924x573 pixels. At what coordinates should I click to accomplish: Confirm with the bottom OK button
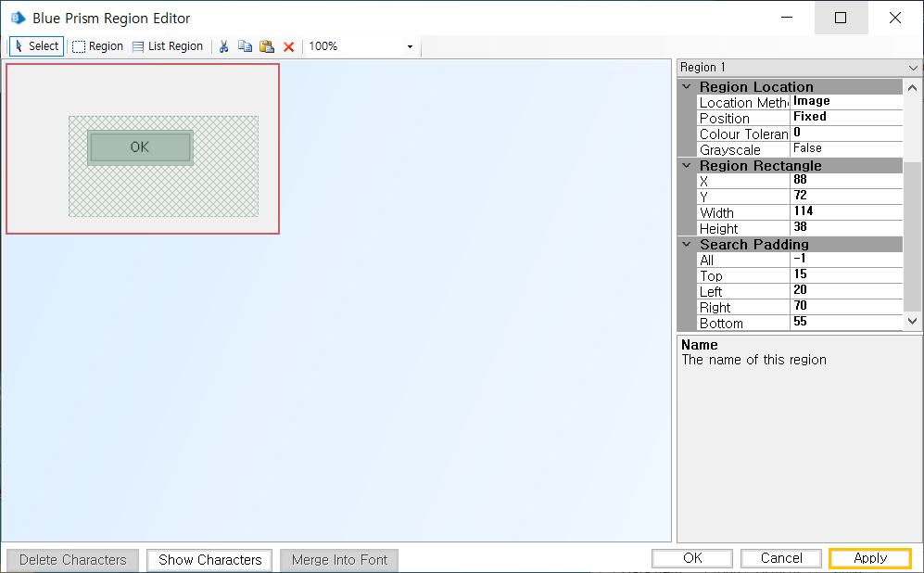click(692, 557)
